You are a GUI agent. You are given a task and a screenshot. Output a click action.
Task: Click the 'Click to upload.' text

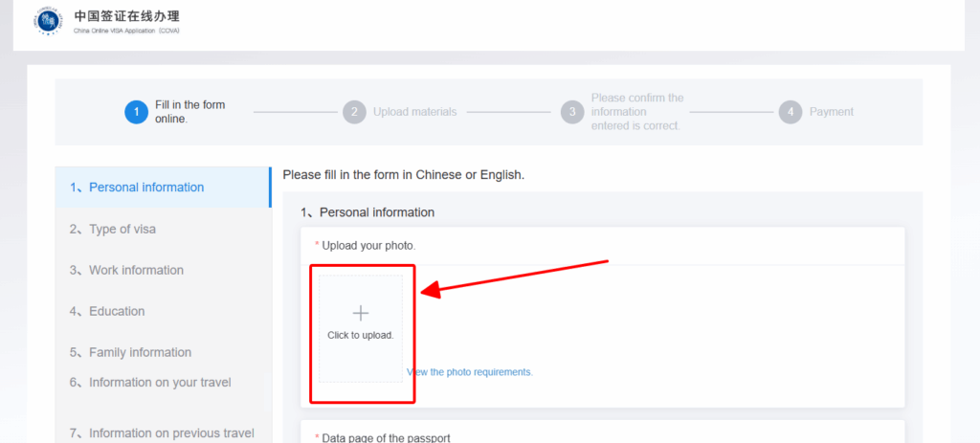[361, 336]
